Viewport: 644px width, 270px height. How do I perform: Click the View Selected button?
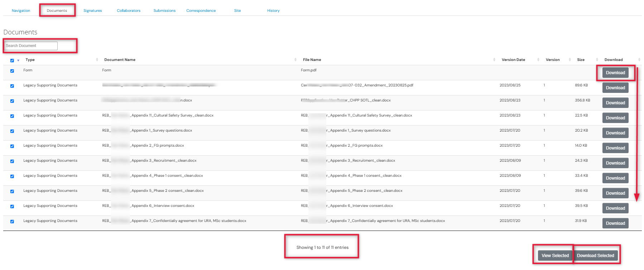(555, 256)
